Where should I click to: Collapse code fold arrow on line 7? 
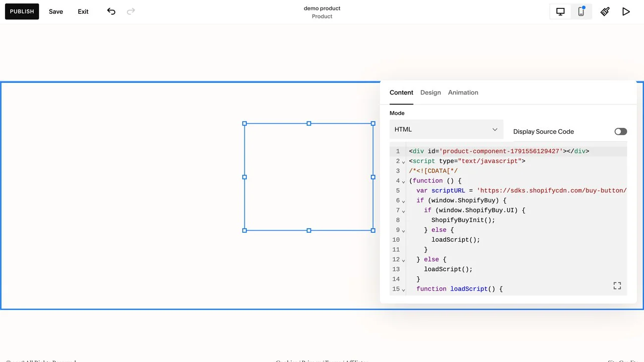coord(403,211)
